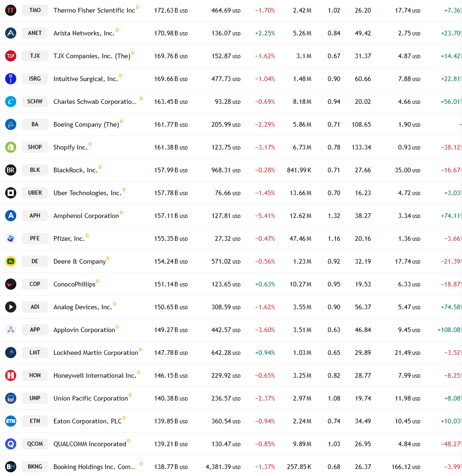Open the APP ticker symbol
Viewport: 462px width, 476px height.
[x=35, y=330]
